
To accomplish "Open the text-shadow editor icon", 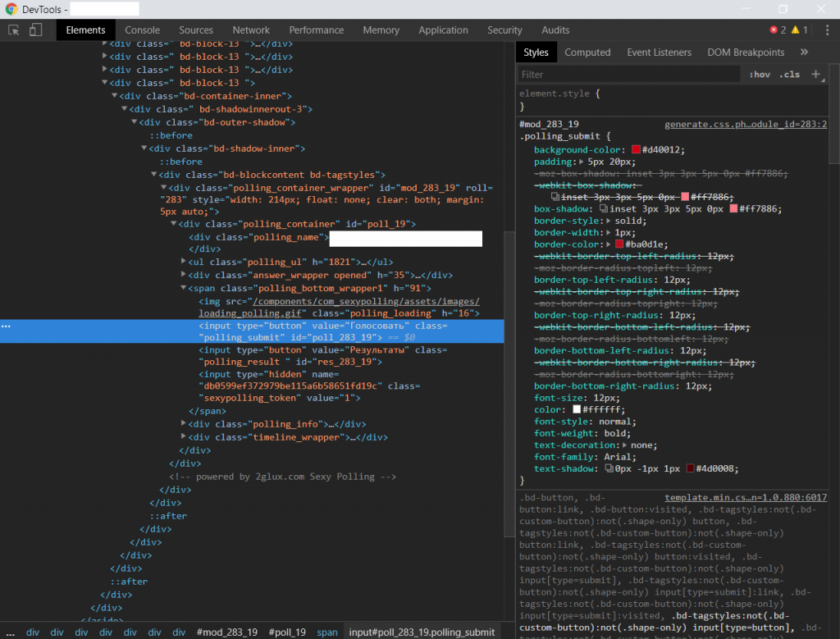I will tap(609, 468).
